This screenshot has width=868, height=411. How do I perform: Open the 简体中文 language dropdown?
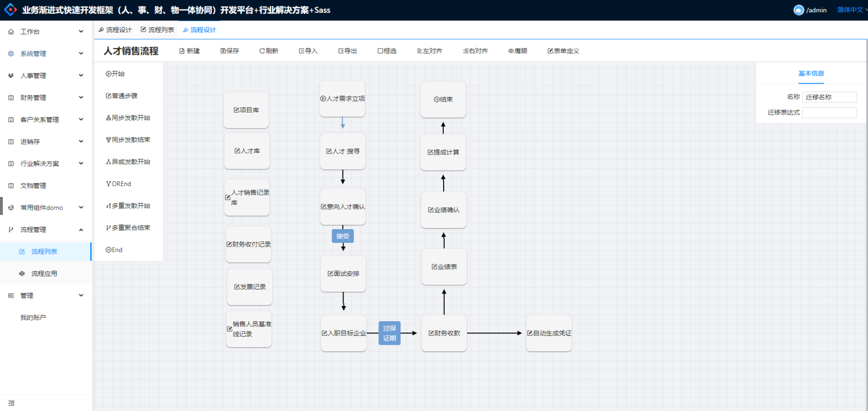tap(851, 10)
